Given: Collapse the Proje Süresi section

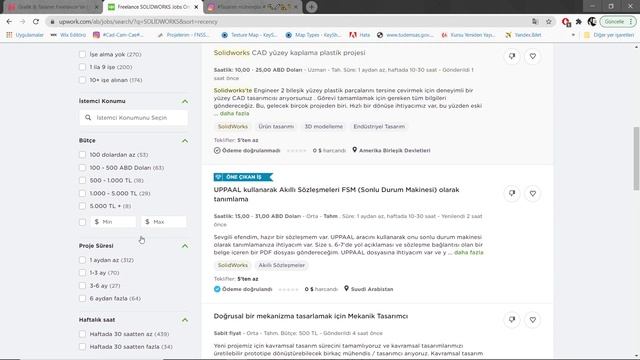Looking at the screenshot, I should (x=185, y=246).
